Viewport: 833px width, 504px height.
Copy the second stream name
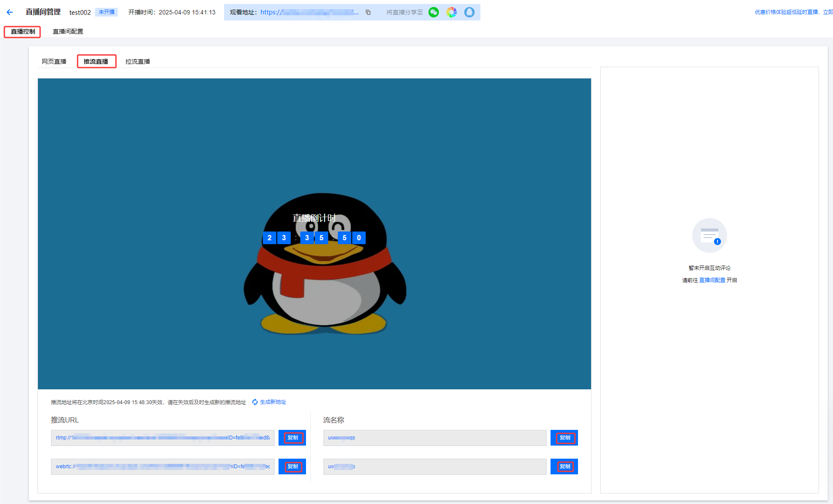tap(564, 467)
